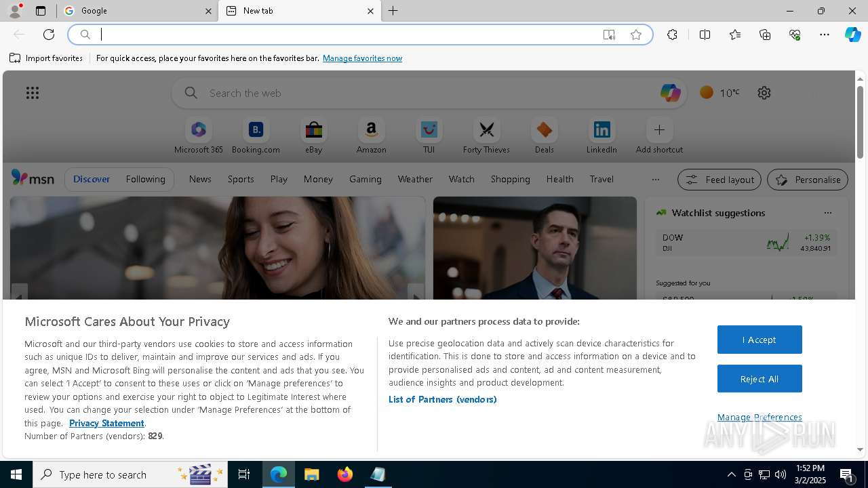Open Deals shortcut
Image resolution: width=868 pixels, height=488 pixels.
pyautogui.click(x=544, y=136)
